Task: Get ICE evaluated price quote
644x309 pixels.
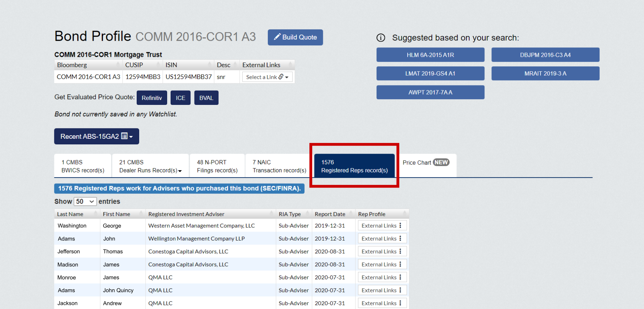Action: 180,98
